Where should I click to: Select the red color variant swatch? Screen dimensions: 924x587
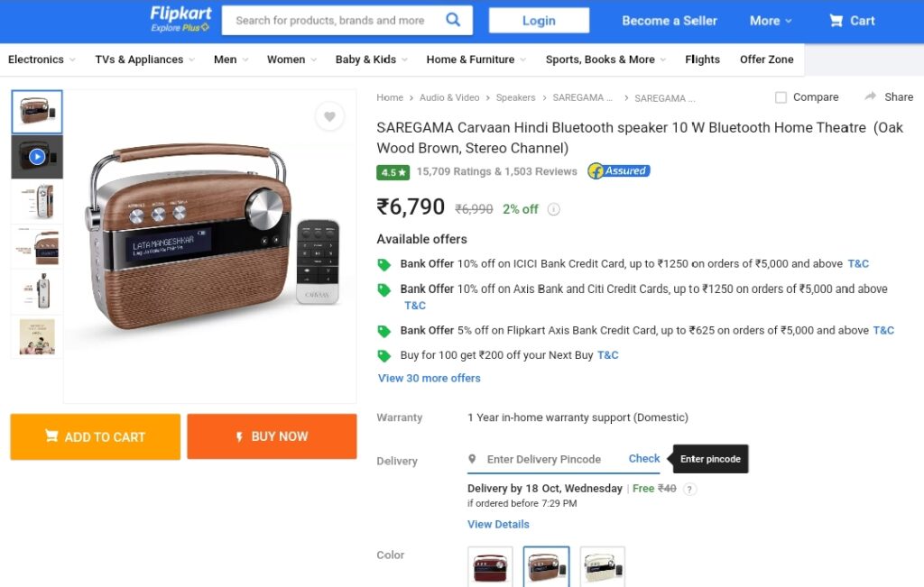pos(490,567)
